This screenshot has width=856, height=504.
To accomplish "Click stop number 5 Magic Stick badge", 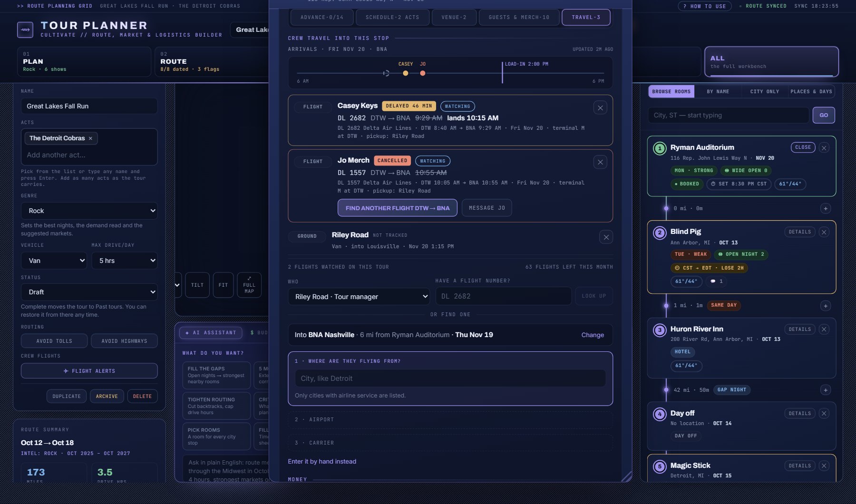I will point(660,466).
